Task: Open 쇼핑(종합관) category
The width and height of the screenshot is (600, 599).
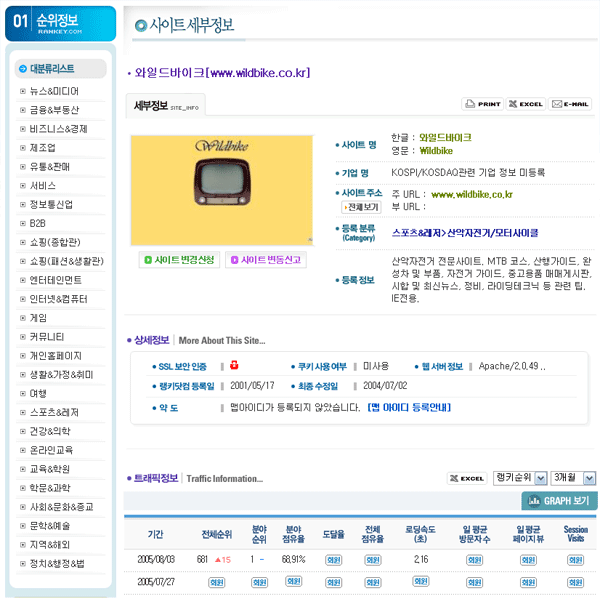Action: click(55, 242)
